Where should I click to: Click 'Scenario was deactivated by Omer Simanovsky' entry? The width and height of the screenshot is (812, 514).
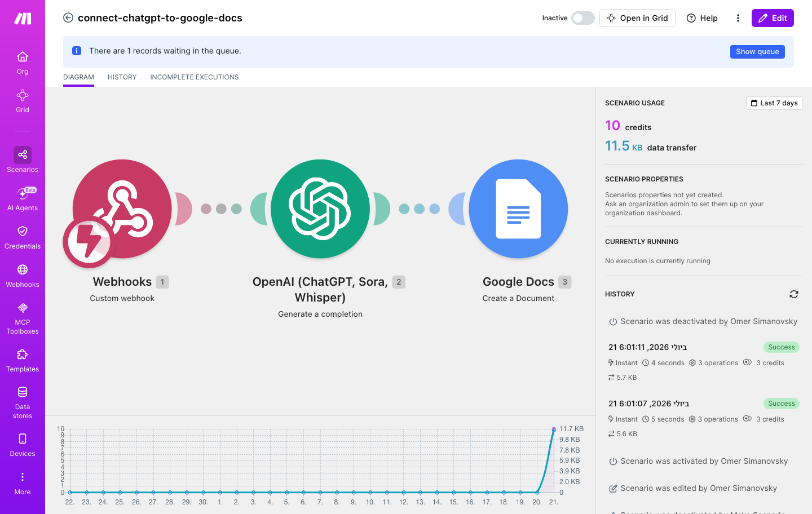[703, 321]
